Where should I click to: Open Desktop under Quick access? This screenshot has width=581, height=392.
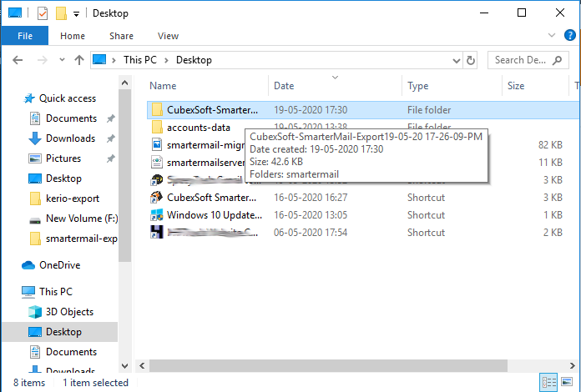63,178
